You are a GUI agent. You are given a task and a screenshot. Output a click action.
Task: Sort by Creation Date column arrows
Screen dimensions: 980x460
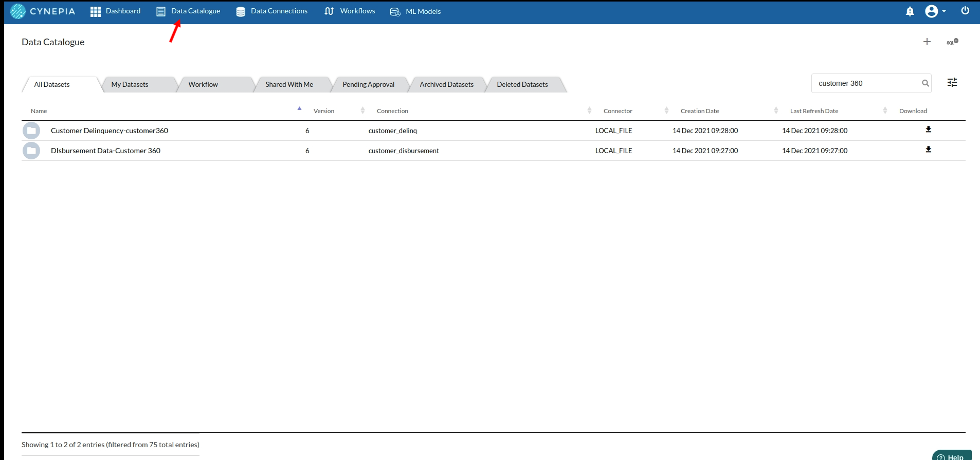[776, 111]
